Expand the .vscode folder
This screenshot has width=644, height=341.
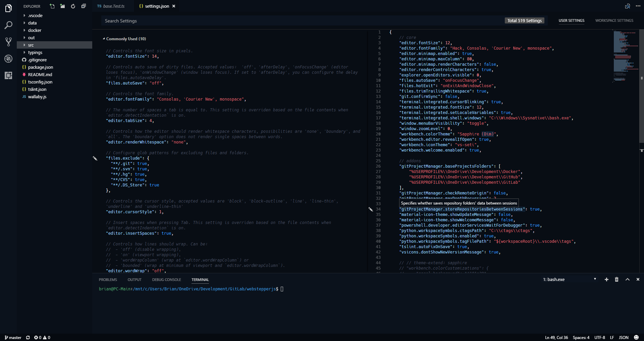tap(54, 15)
